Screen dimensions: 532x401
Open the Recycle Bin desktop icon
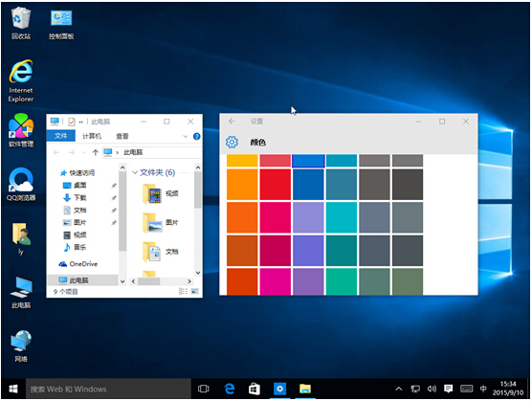[x=21, y=24]
